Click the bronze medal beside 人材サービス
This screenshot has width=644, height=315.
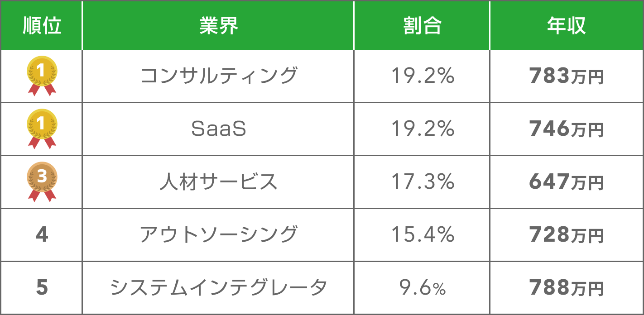point(42,181)
